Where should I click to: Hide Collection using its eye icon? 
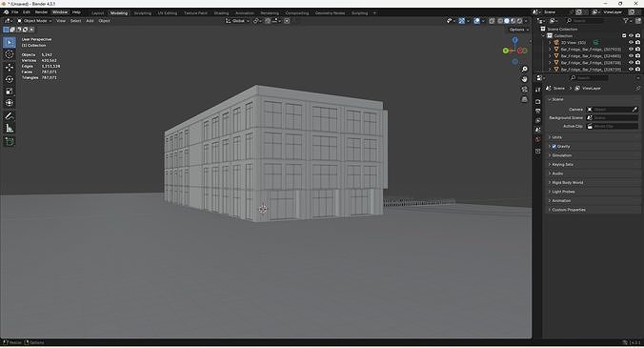[x=631, y=35]
